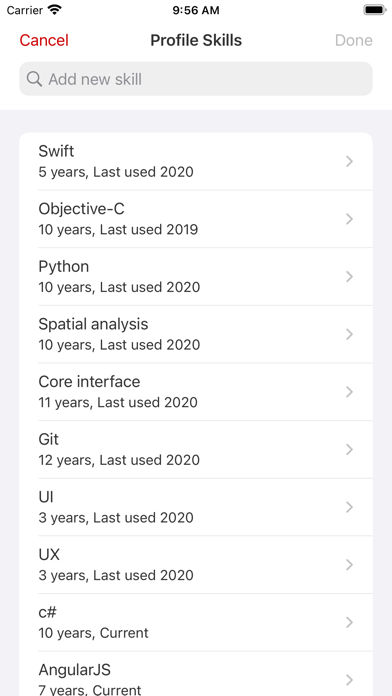Tap chevron next to Python skill
392x696 pixels.
349,277
